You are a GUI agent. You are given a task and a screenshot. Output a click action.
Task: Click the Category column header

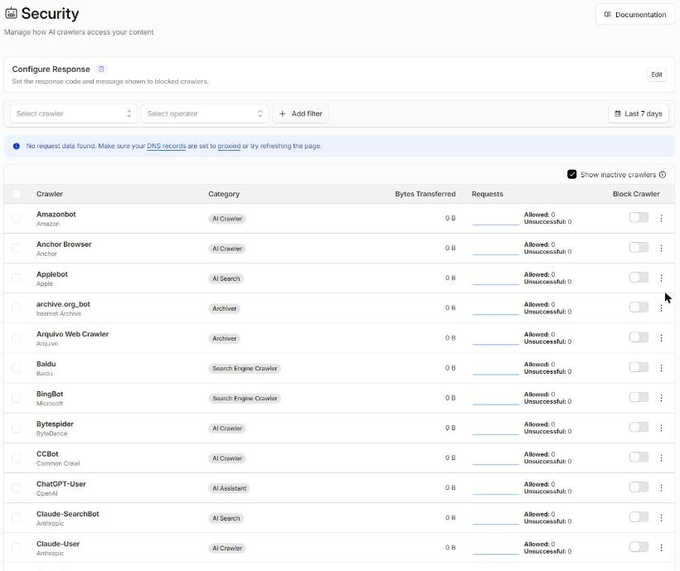click(224, 194)
